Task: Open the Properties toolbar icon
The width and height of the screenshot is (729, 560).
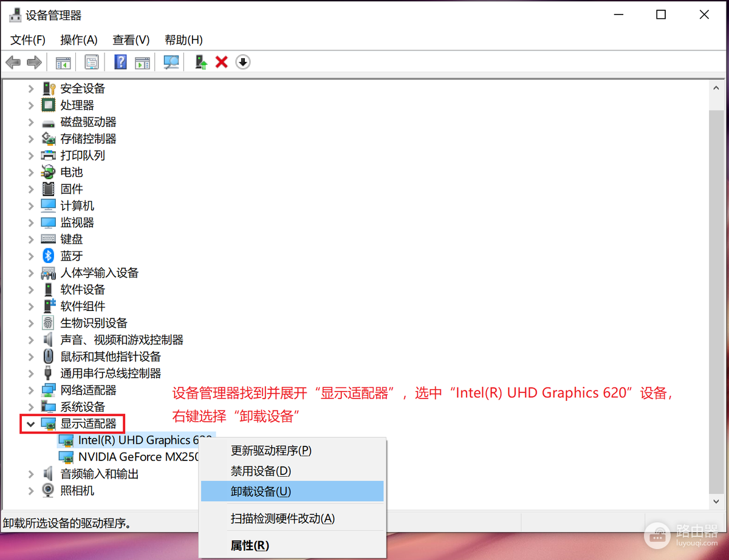Action: tap(92, 62)
